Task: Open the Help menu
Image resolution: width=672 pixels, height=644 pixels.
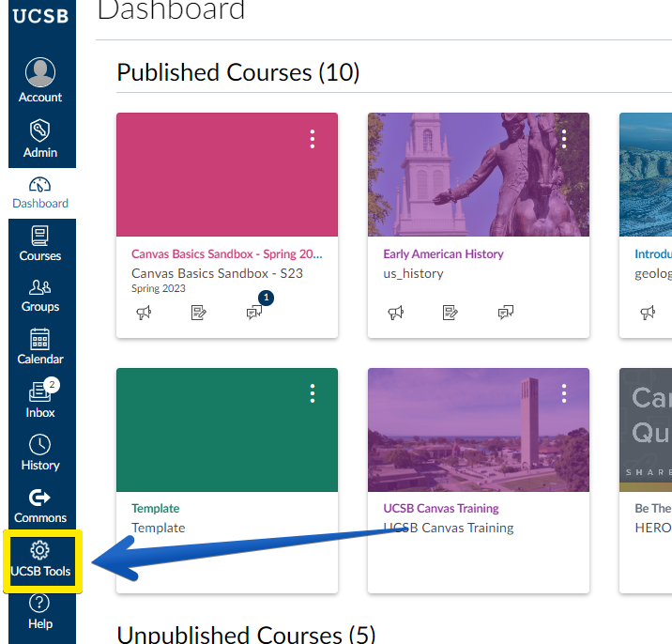Action: [40, 612]
